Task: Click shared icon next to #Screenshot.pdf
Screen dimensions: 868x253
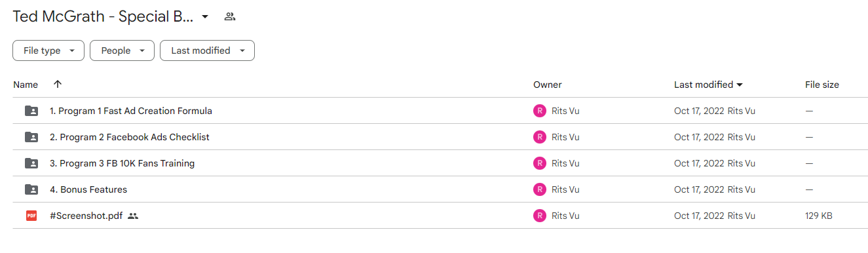Action: (x=133, y=216)
